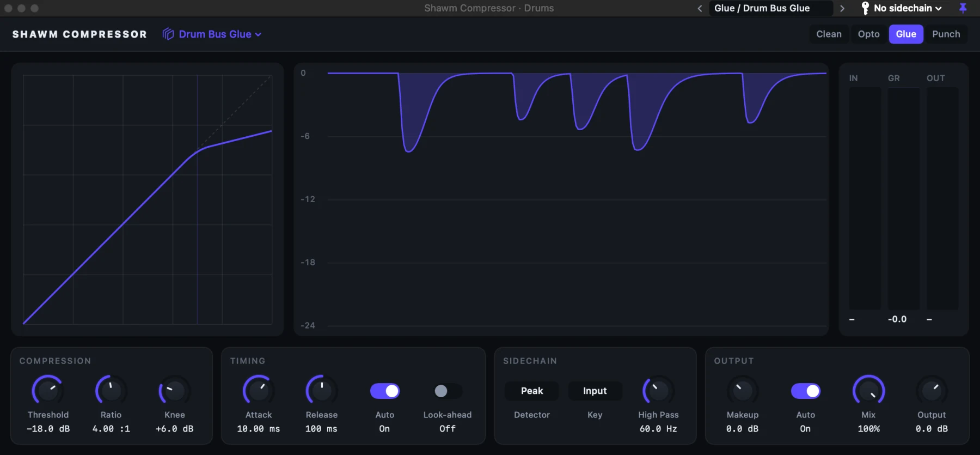Click the Knee knob
The height and width of the screenshot is (455, 980).
click(174, 391)
